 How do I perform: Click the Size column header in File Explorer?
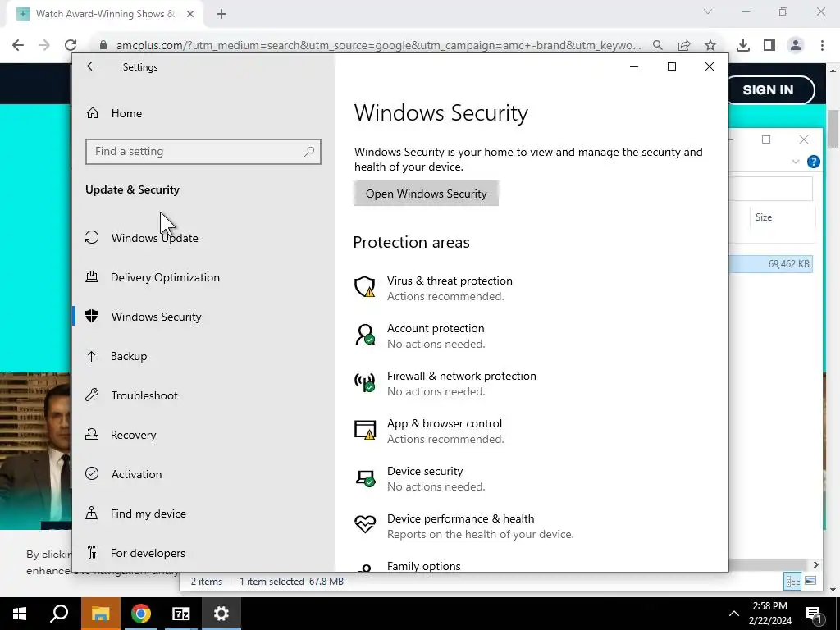tap(764, 217)
